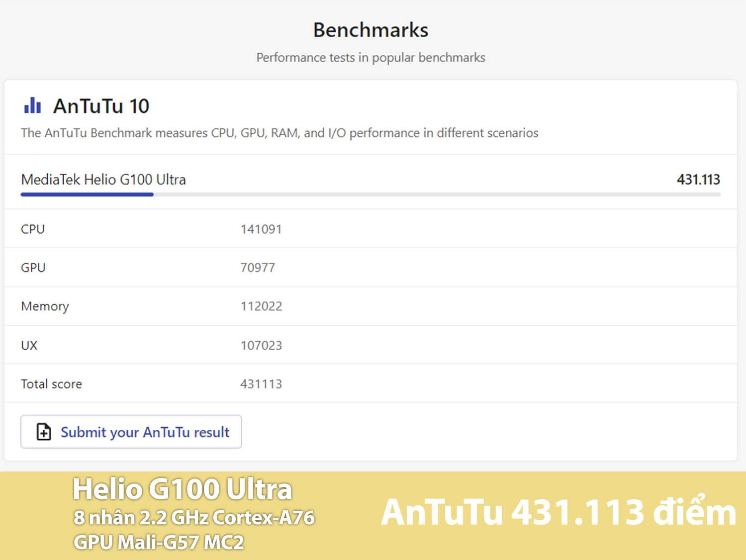The height and width of the screenshot is (560, 746).
Task: Click the AnTuTu 10 bar chart icon
Action: (32, 105)
